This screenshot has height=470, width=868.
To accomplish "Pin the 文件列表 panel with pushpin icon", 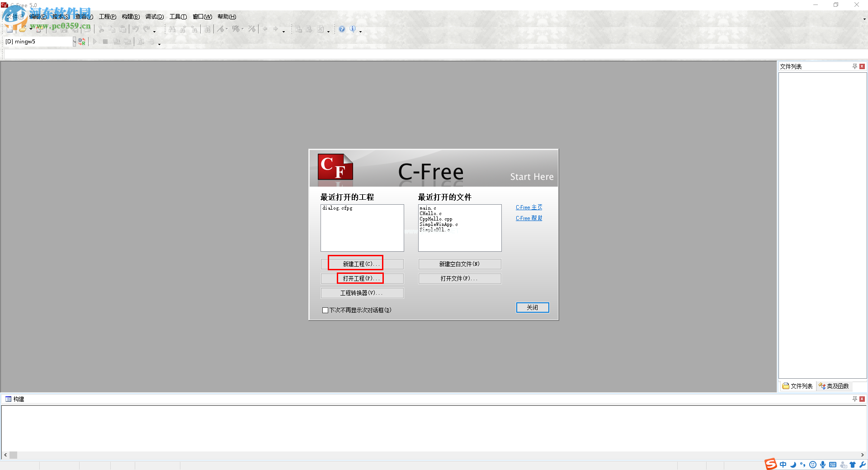I will (x=854, y=66).
